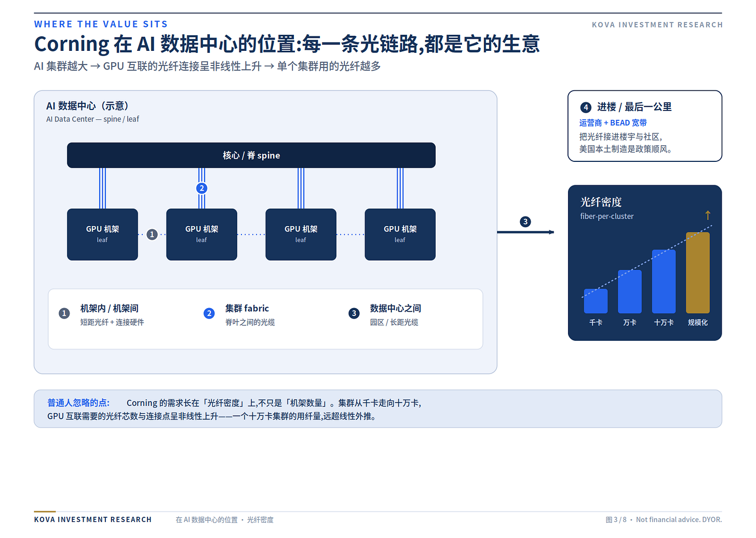Viewport: 756px width, 538px height.
Task: Click the number 3 badge above the arrow
Action: (x=525, y=222)
